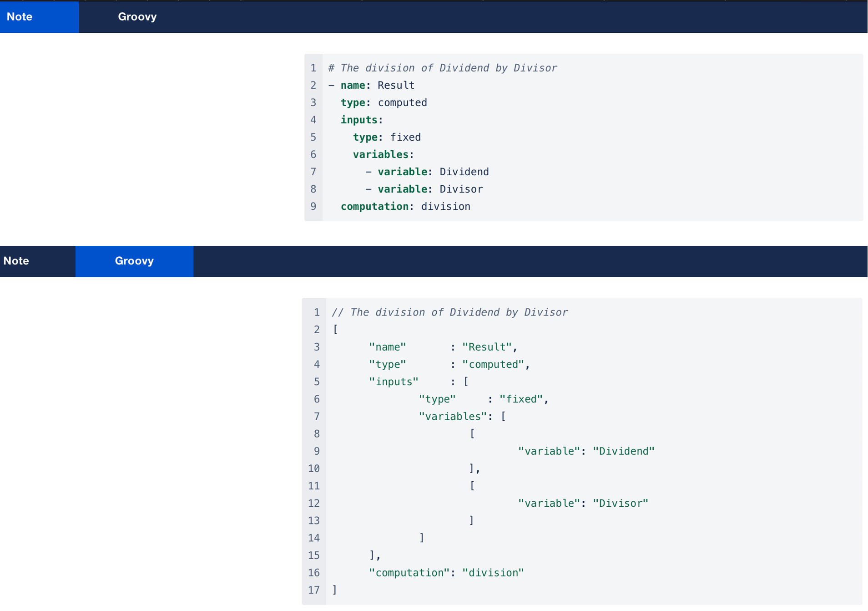Place cursor in the YAML comment starting with #
Image resolution: width=868 pixels, height=611 pixels.
click(442, 68)
